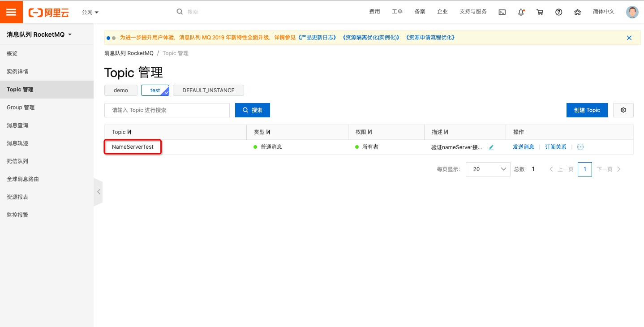
Task: Open the help question mark icon
Action: coord(559,12)
